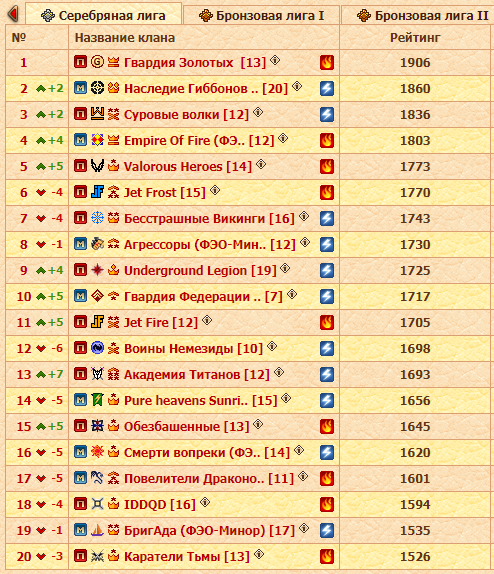Click info icon after Underground Legion
The width and height of the screenshot is (494, 574).
point(285,268)
